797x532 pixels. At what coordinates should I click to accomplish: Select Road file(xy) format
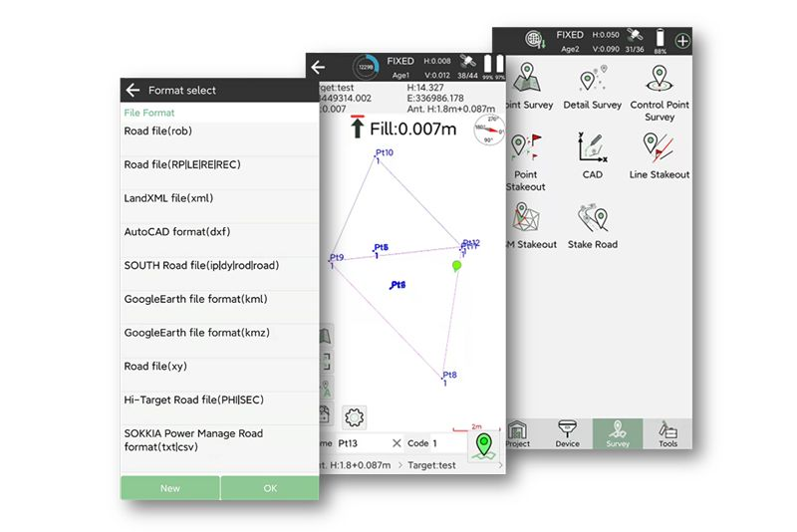click(x=219, y=374)
